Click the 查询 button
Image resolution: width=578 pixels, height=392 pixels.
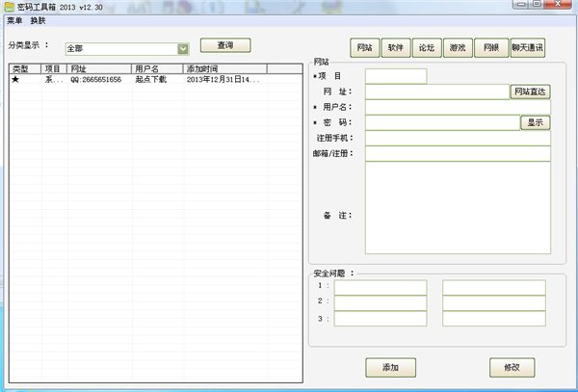pyautogui.click(x=225, y=45)
